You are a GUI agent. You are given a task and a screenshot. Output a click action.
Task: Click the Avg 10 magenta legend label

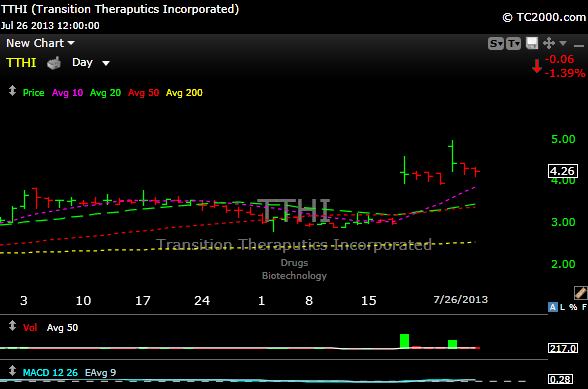68,93
